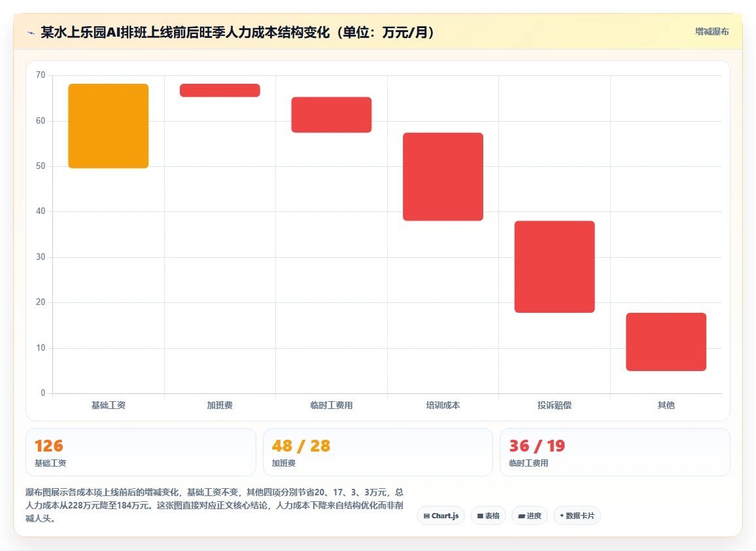Screen dimensions: 756x551
Task: Click the red 临时工费用 waterfall bar
Action: pyautogui.click(x=331, y=115)
